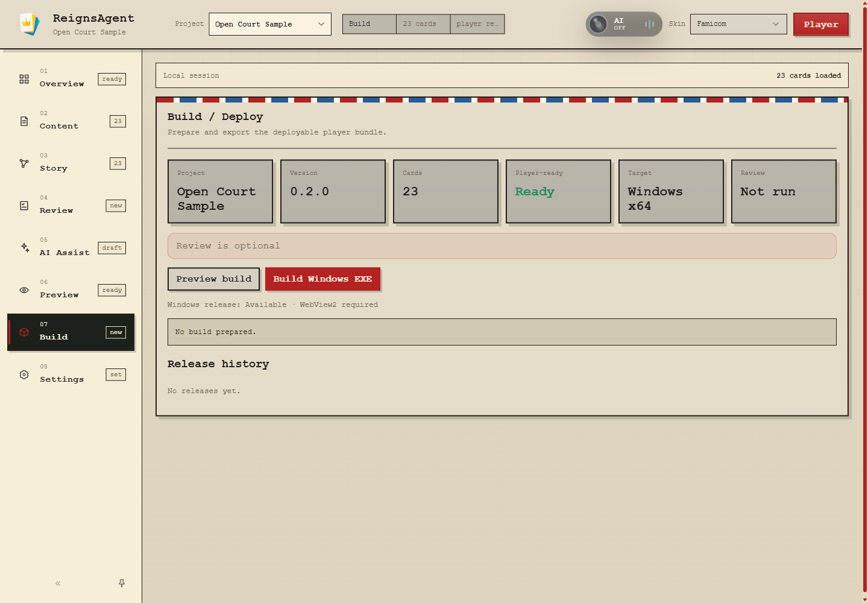Open the Skin dropdown Famicom
Screen dimensions: 868x603
[x=738, y=24]
